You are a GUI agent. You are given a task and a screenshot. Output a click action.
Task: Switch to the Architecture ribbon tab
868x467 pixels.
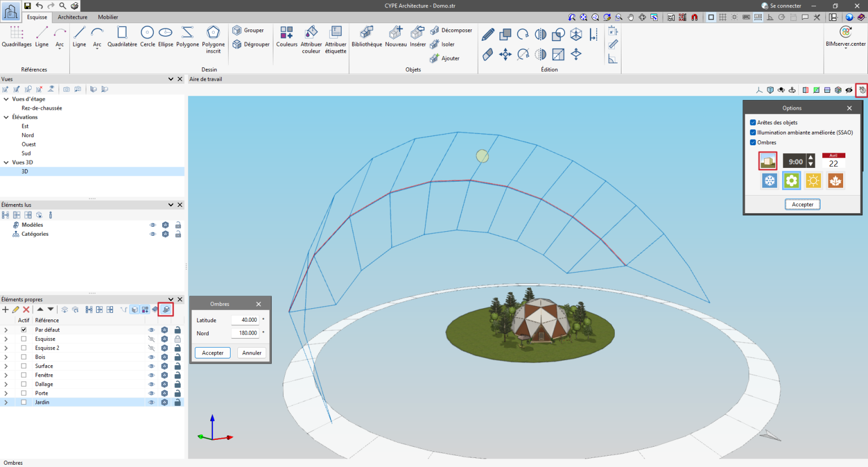(x=72, y=17)
